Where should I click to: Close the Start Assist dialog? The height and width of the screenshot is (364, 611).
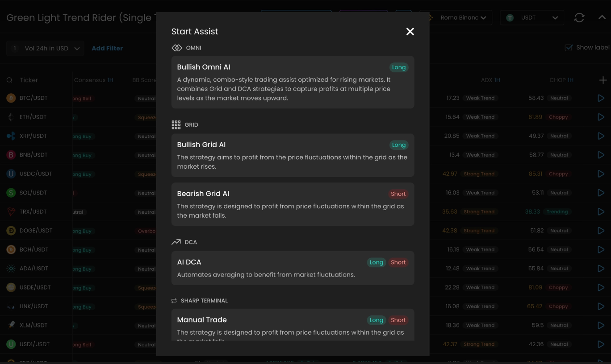[x=410, y=32]
